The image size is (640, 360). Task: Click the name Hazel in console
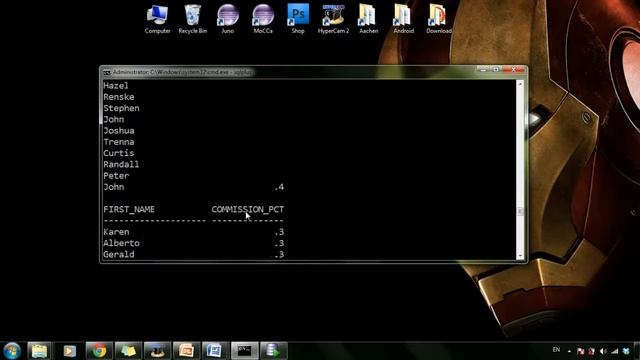click(116, 86)
